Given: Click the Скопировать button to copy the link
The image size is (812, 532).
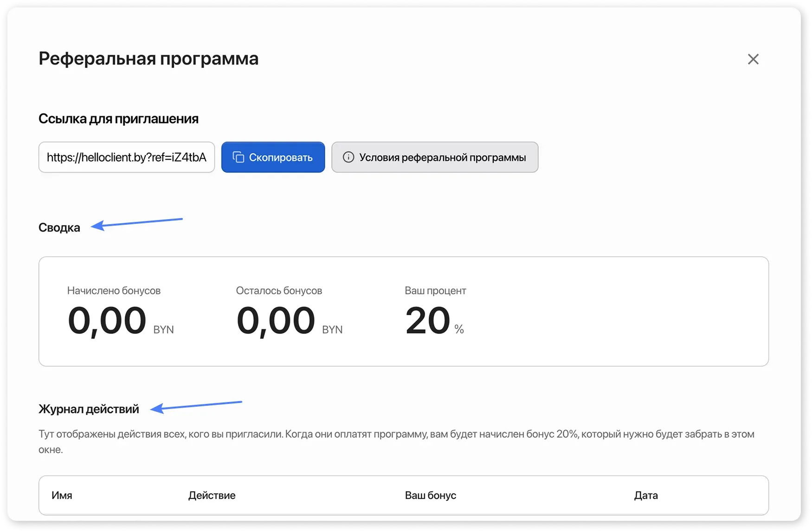Looking at the screenshot, I should coord(273,157).
